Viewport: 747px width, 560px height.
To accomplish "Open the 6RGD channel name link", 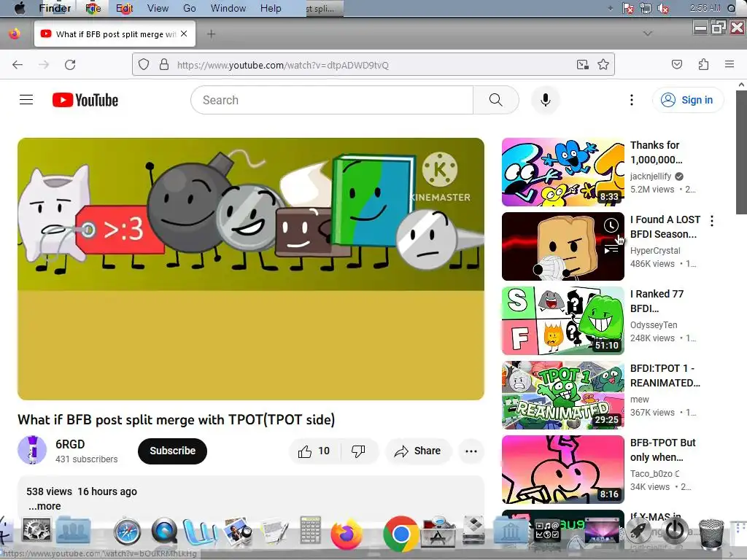I will pos(70,444).
